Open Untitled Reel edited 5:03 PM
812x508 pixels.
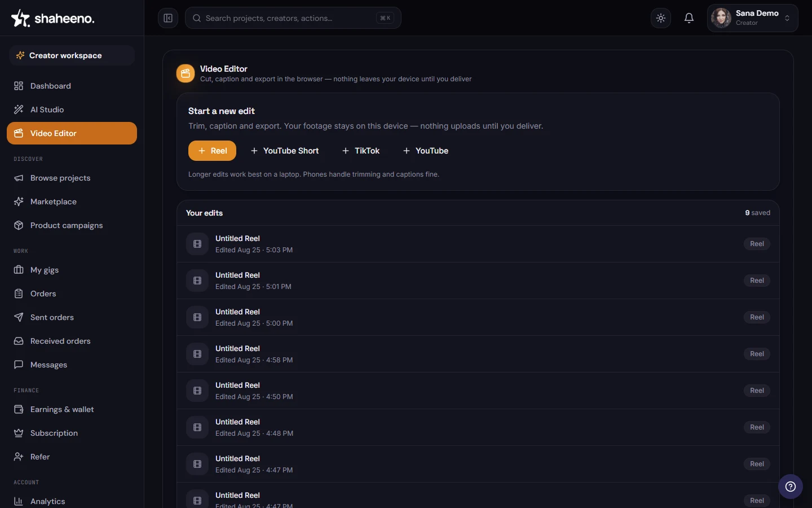[x=478, y=244]
